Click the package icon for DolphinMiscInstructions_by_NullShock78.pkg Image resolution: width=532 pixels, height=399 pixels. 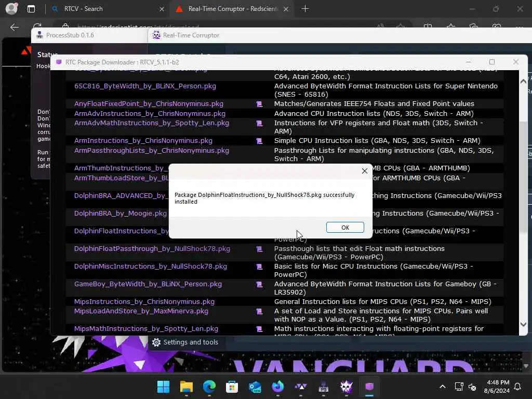click(x=259, y=267)
